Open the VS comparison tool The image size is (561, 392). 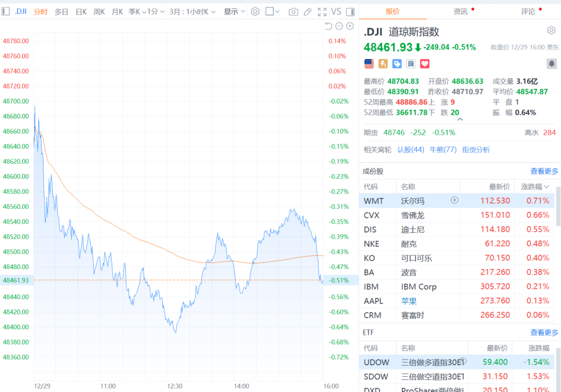tap(336, 12)
